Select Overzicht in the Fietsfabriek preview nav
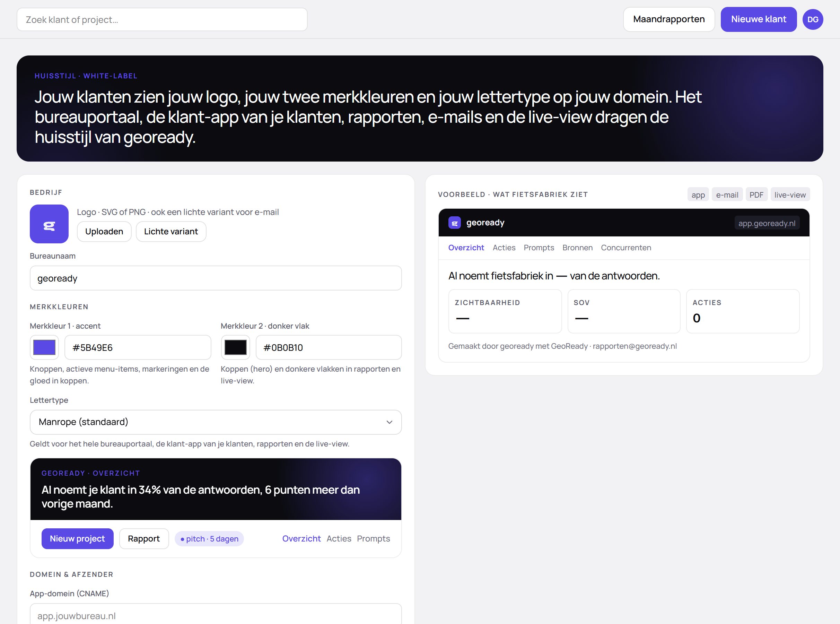This screenshot has width=840, height=624. click(x=466, y=248)
